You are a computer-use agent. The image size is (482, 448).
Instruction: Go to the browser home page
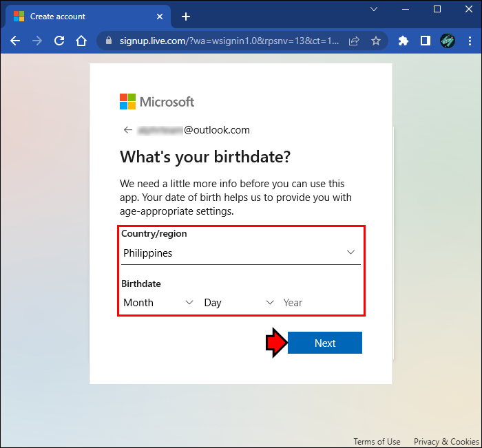point(81,41)
